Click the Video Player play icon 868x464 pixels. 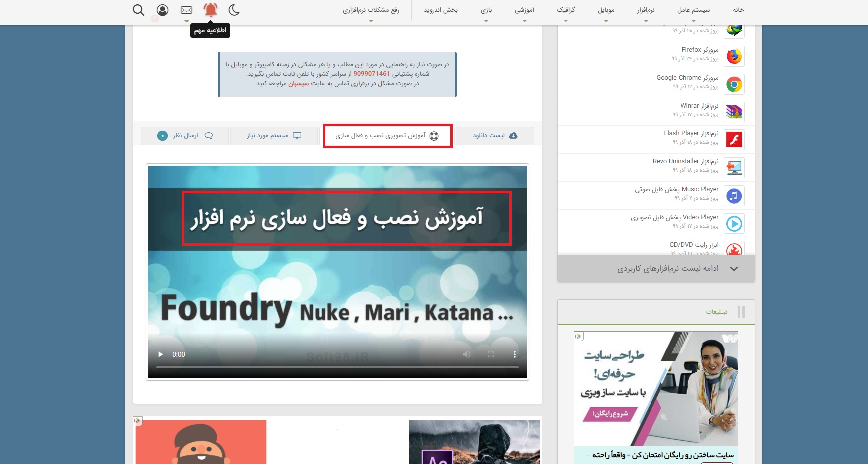coord(734,224)
